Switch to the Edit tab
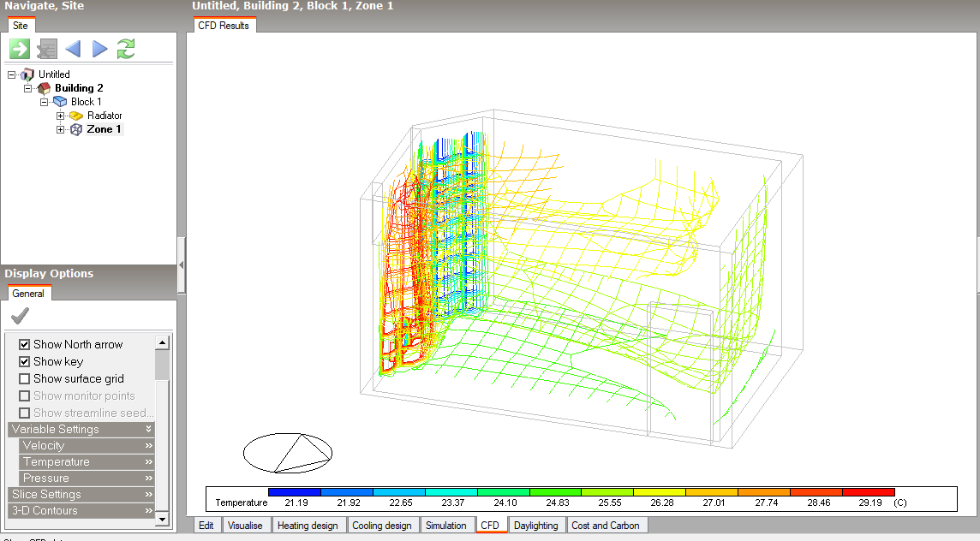The height and width of the screenshot is (541, 980). tap(206, 526)
